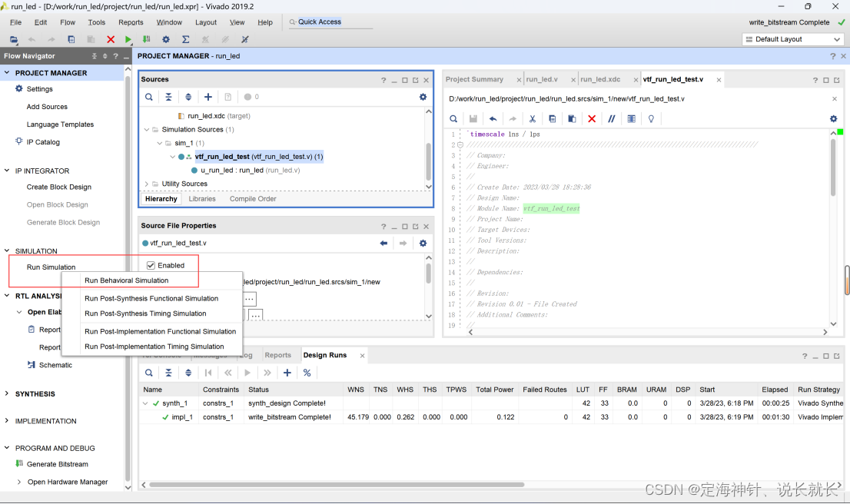The width and height of the screenshot is (850, 504).
Task: Toggle line comments with the // icon
Action: 612,118
